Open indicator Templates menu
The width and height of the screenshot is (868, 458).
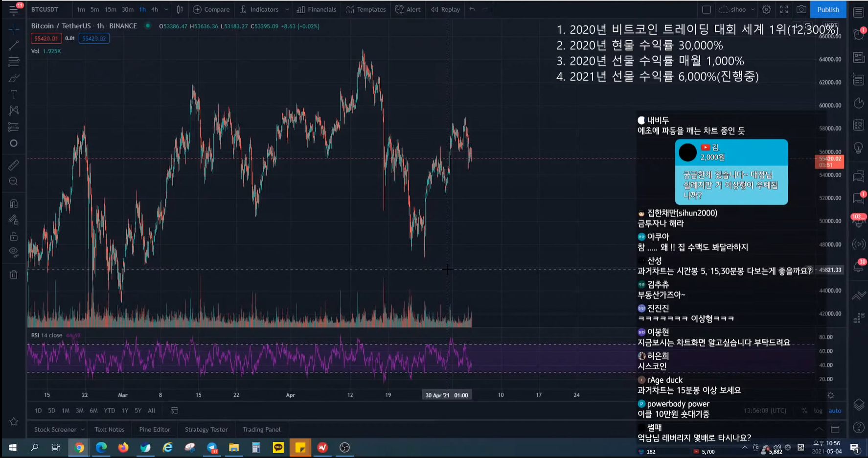pyautogui.click(x=365, y=9)
